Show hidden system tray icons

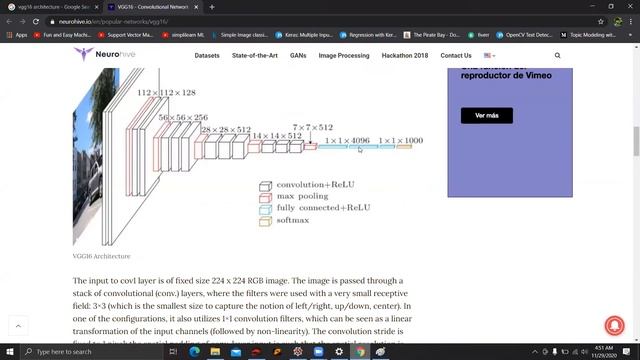tap(535, 351)
